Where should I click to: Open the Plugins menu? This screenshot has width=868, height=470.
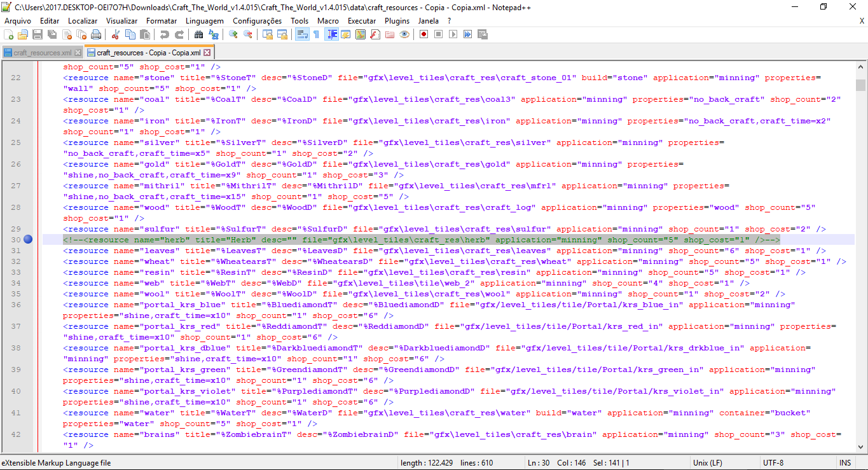coord(397,21)
